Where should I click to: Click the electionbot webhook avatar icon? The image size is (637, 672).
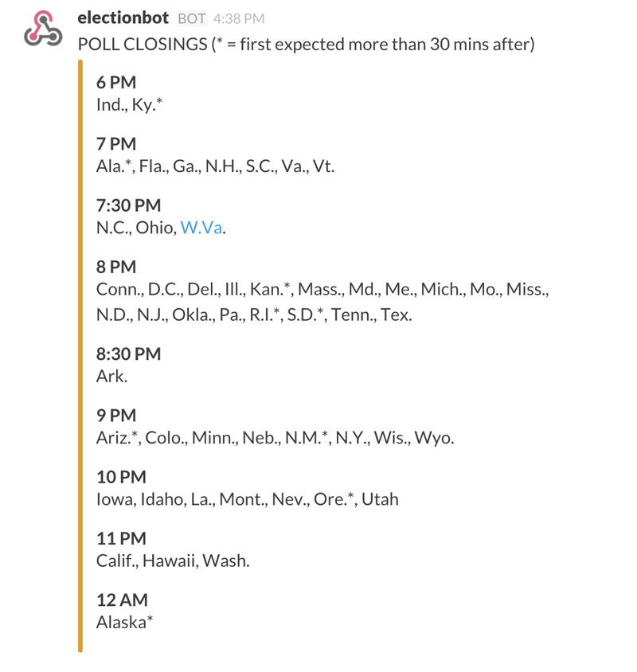click(x=43, y=30)
